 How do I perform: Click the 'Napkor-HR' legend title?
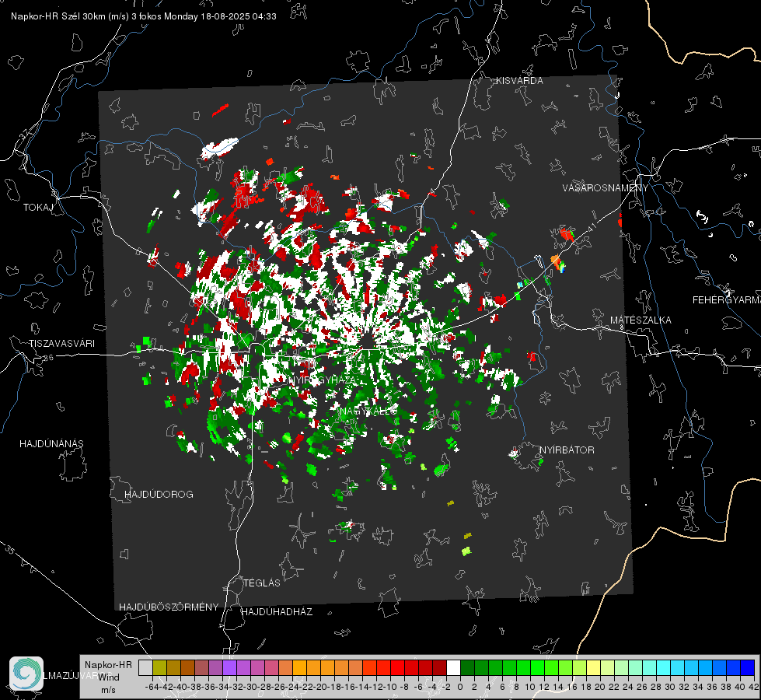tap(108, 665)
